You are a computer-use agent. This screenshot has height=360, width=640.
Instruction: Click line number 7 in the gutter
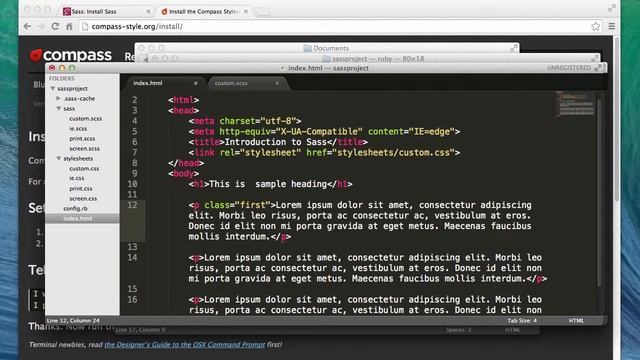click(135, 153)
